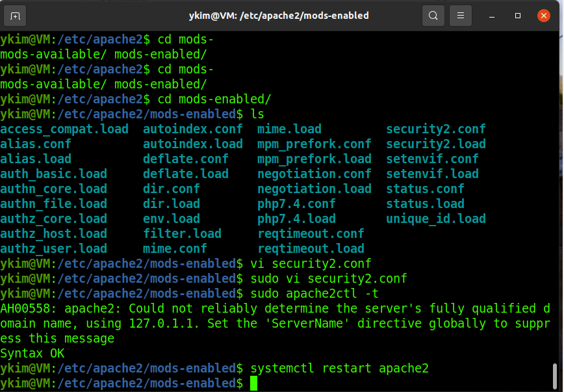Click alias.conf file name
Screen dimensions: 564x392
pos(36,144)
